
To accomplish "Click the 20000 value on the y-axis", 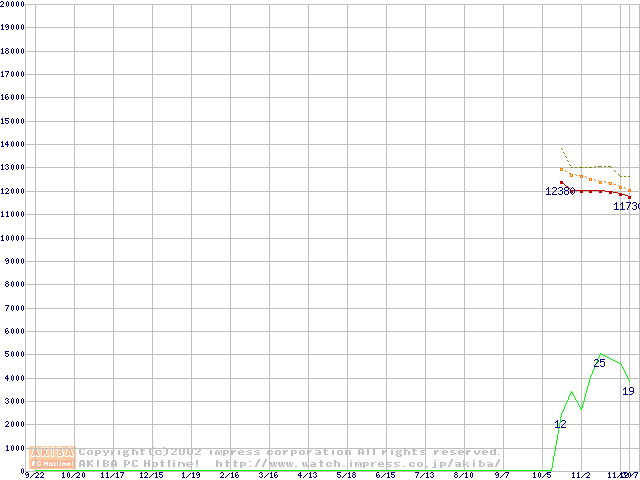I will coord(13,4).
